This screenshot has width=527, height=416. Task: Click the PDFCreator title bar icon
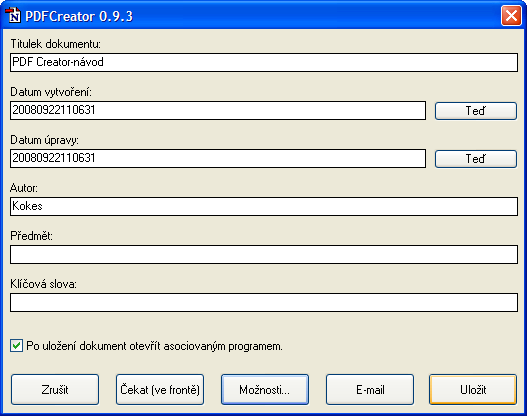(x=13, y=15)
